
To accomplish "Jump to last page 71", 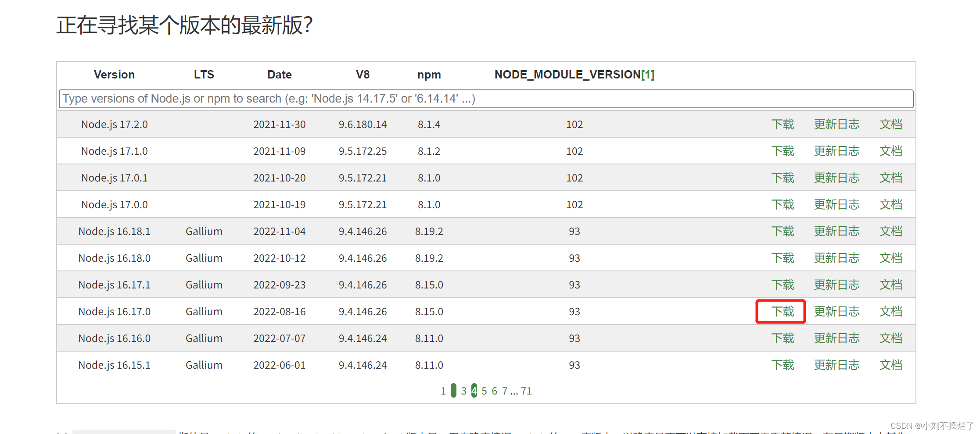I will [x=526, y=391].
